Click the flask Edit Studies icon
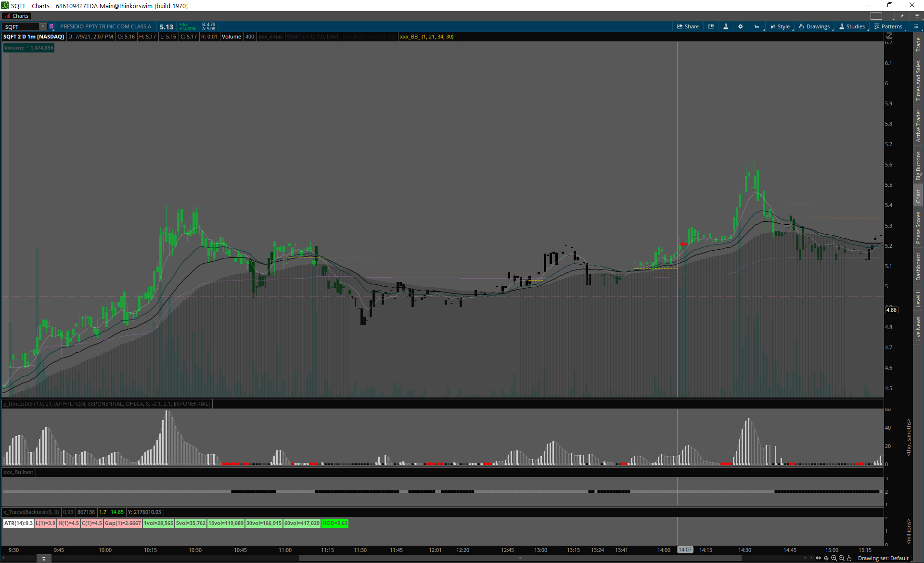Screen dimensions: 924x563 (x=726, y=26)
